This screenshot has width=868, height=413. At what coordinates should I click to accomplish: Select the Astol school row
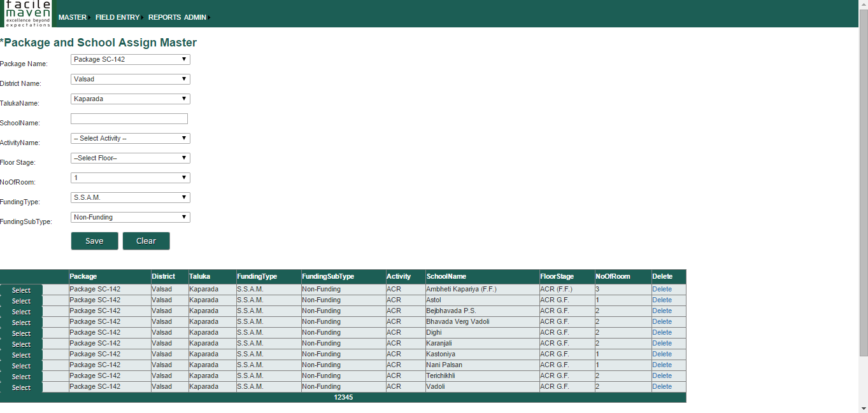tap(21, 301)
